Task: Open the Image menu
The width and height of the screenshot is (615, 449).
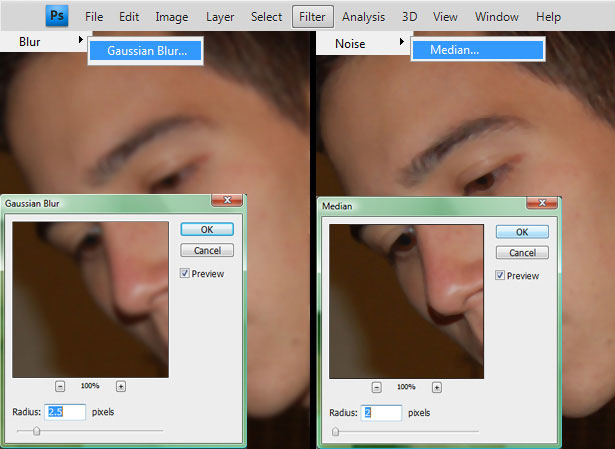Action: pos(172,17)
